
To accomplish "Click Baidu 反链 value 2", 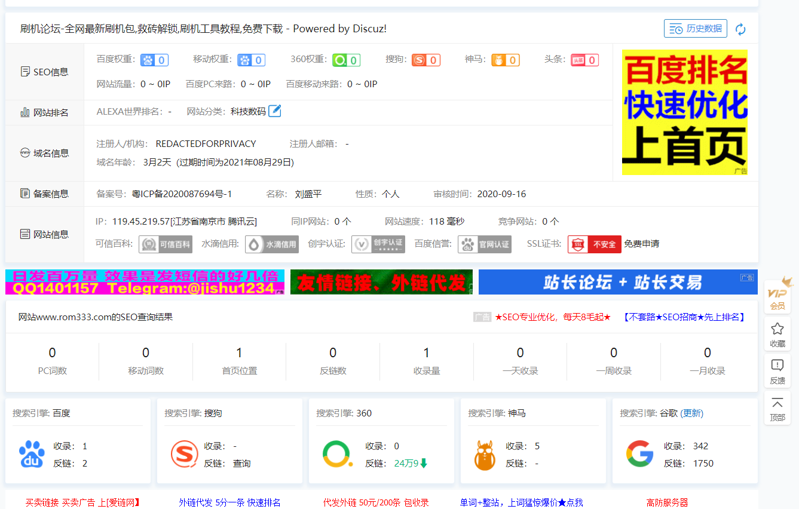I will pyautogui.click(x=85, y=463).
